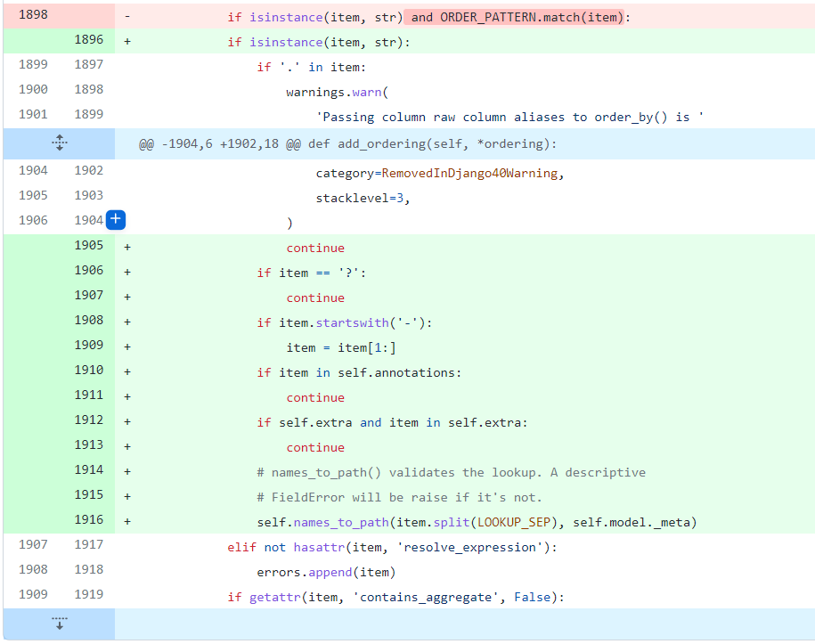The image size is (815, 644).
Task: Select deleted line number 1898
Action: [x=33, y=14]
